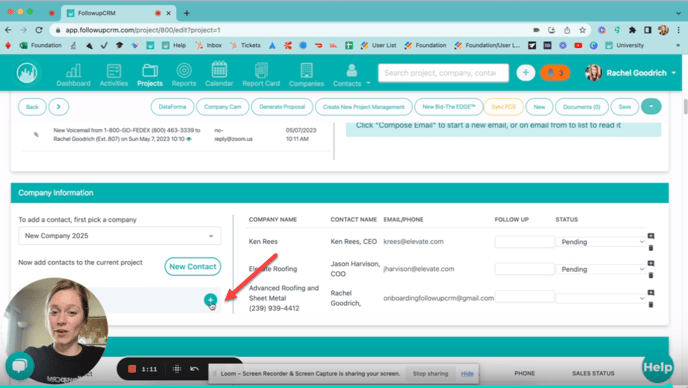
Task: Open the New Company 2025 company dropdown
Action: 119,236
